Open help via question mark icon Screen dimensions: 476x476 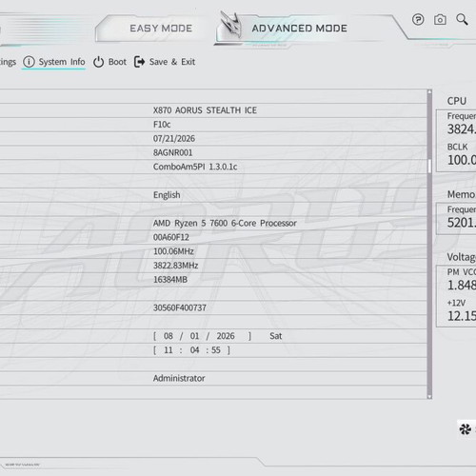[x=418, y=20]
